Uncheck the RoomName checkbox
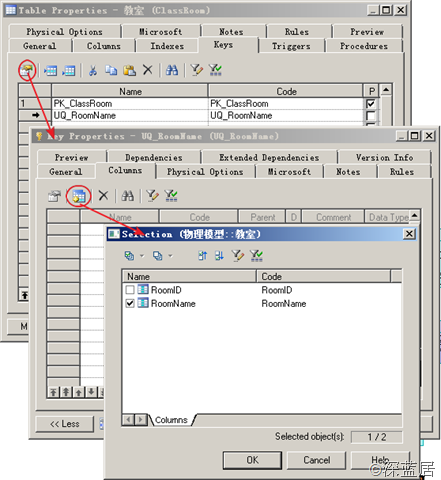The width and height of the screenshot is (441, 480). coord(130,303)
